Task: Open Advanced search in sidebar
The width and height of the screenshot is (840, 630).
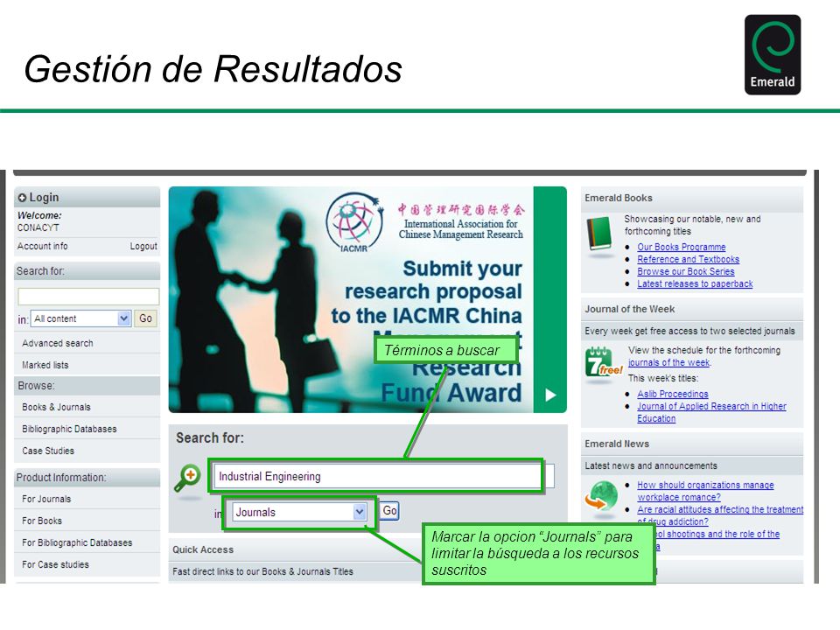Action: [58, 343]
